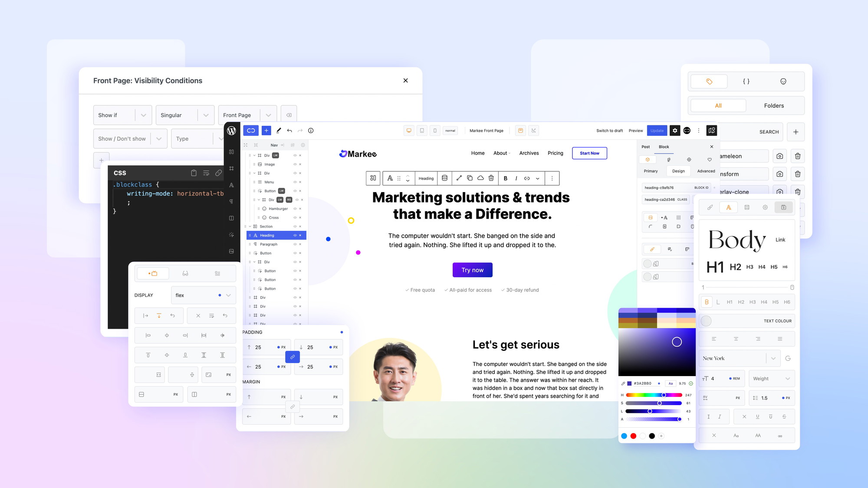Open the settings gear beside Update
This screenshot has width=868, height=488.
click(x=674, y=131)
